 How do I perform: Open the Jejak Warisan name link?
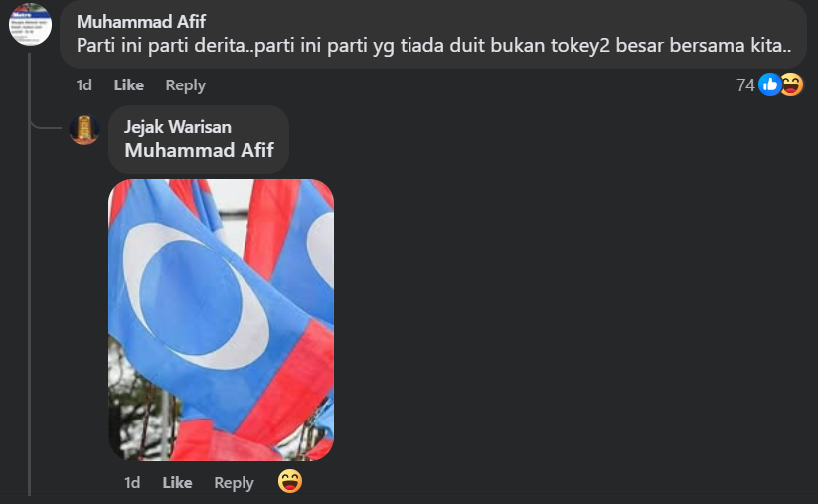pos(177,127)
